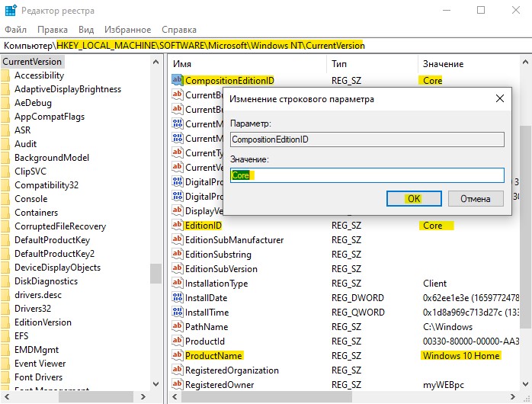This screenshot has height=404, width=532.
Task: Click the values list horizontal right arrow
Action: point(513,396)
